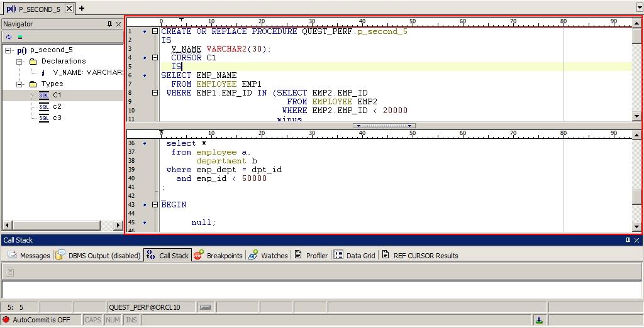644x328 pixels.
Task: Open the Breakpoints tab
Action: (218, 256)
